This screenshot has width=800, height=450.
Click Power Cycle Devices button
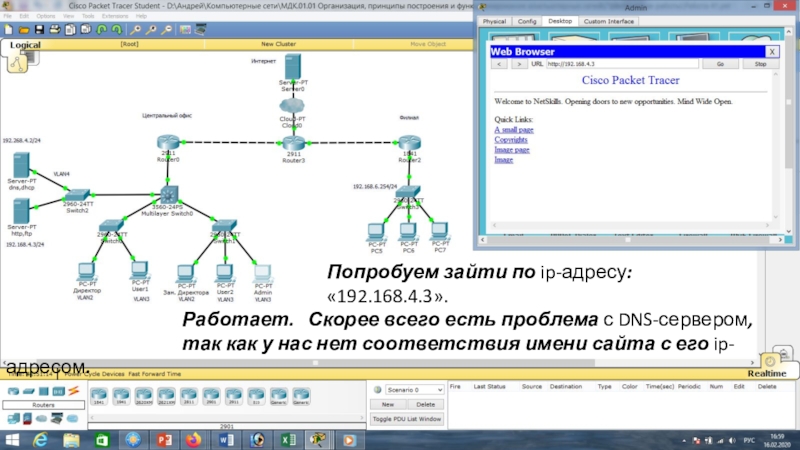[94, 374]
